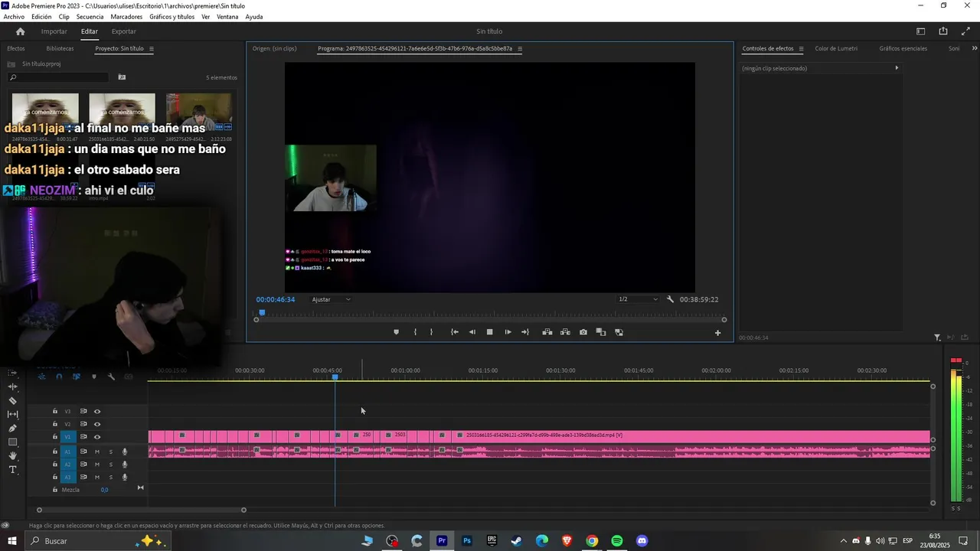Select the Slip tool
980x551 pixels.
[x=12, y=414]
